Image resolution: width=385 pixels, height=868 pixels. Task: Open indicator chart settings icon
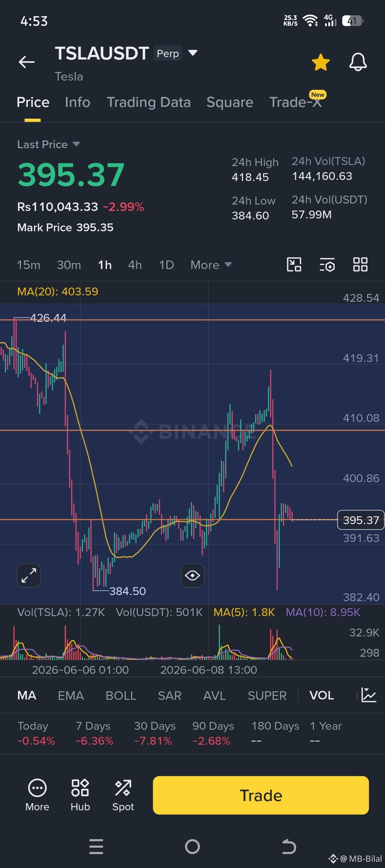369,695
